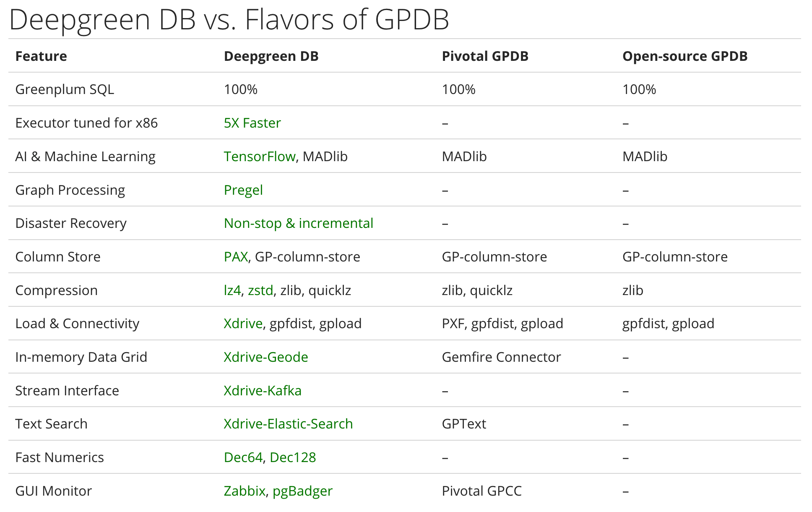Open the Xdrive link beside gpfdist
Viewport: 812px width, 512px height.
point(243,324)
